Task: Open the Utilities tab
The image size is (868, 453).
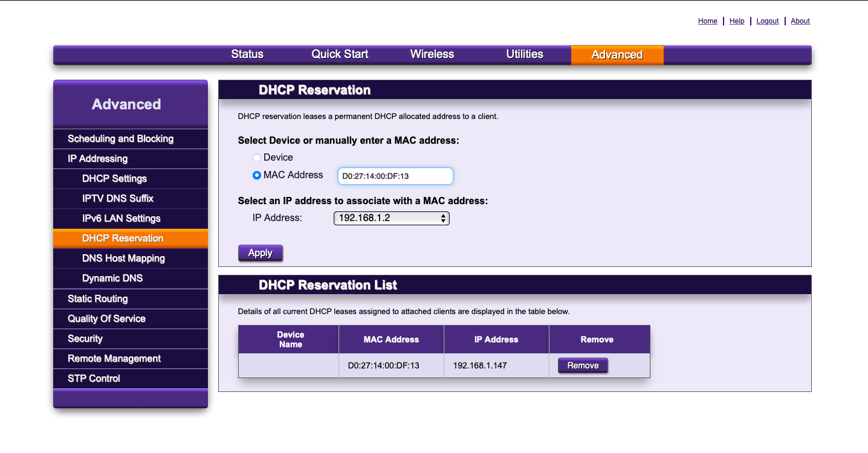Action: point(525,54)
